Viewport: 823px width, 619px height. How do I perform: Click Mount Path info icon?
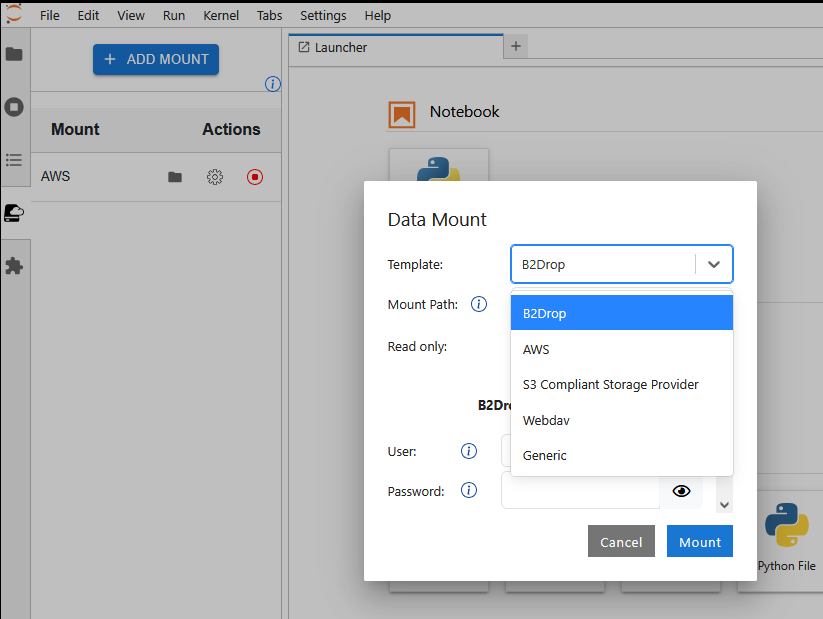[479, 304]
